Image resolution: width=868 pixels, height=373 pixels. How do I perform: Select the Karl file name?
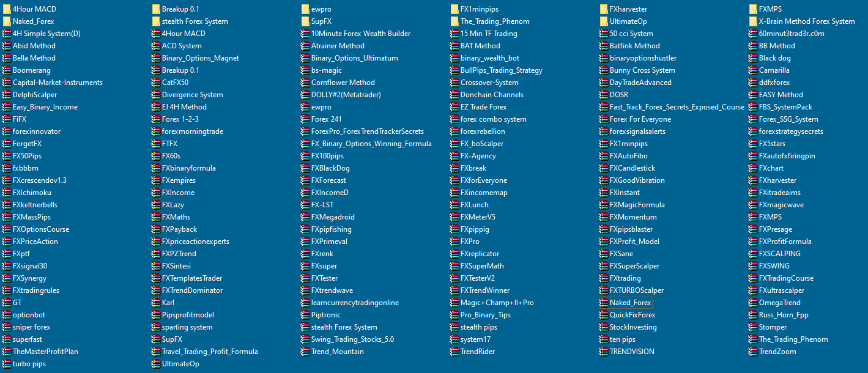[168, 303]
